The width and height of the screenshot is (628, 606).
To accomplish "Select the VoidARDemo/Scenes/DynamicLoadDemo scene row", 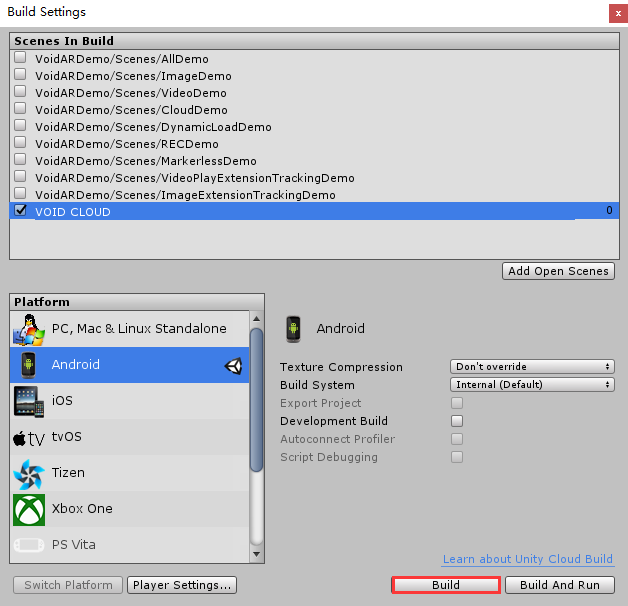I will coord(314,127).
